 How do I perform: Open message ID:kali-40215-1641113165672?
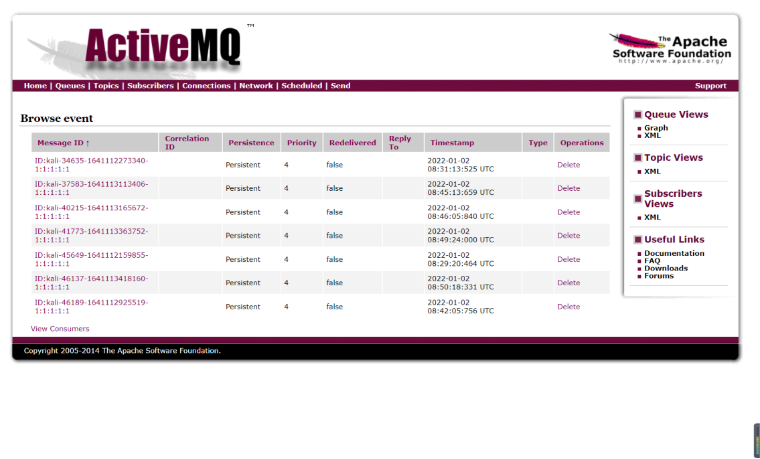(91, 212)
